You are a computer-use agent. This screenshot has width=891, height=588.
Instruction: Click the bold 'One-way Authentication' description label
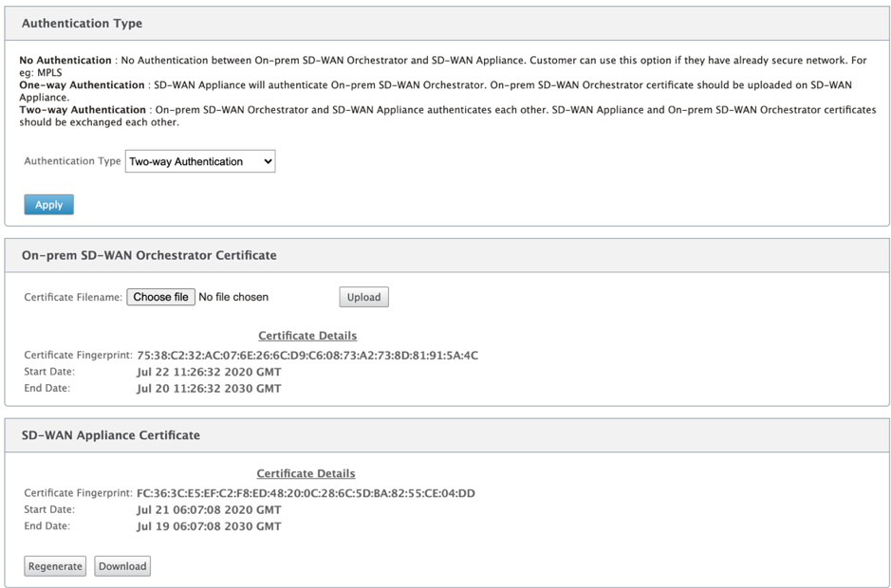82,85
